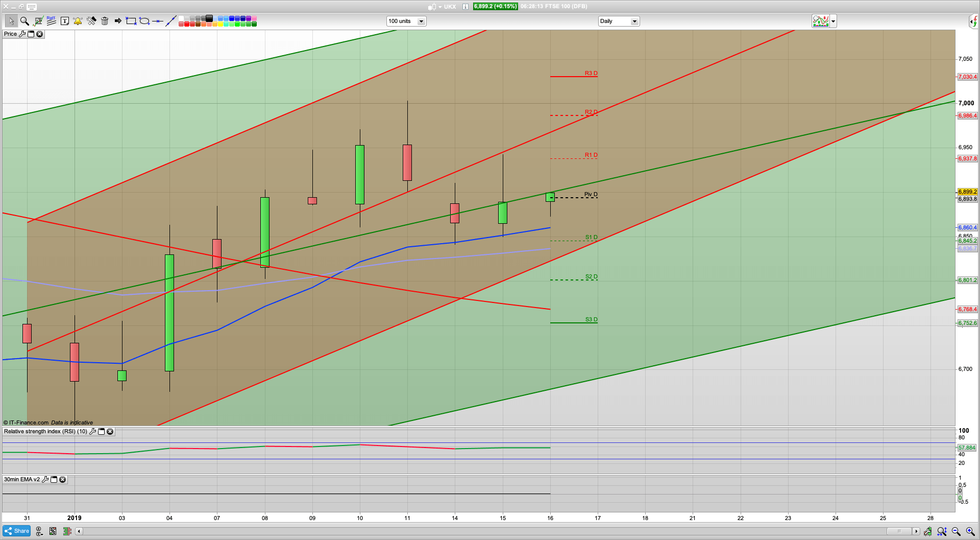The height and width of the screenshot is (540, 980).
Task: Click the 6,860.4 blue price label
Action: point(967,227)
